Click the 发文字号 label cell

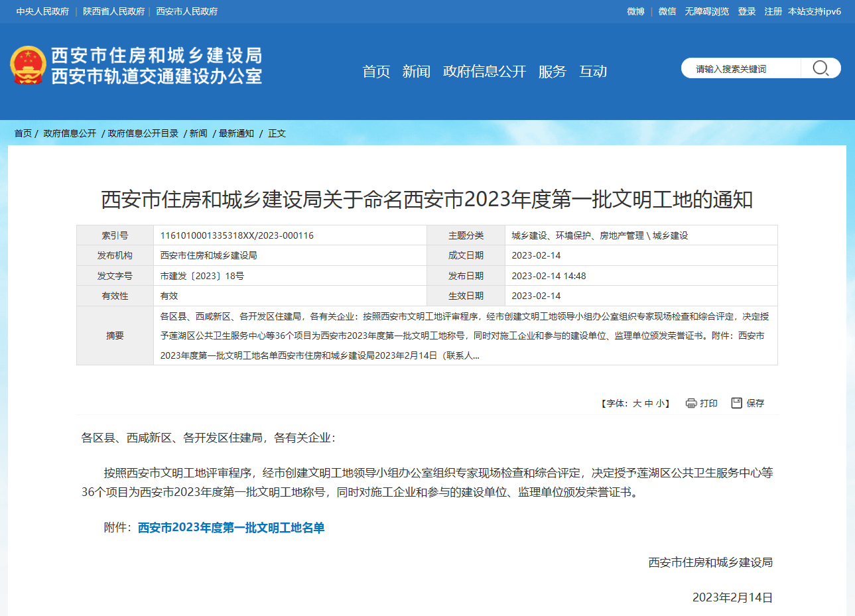click(115, 276)
